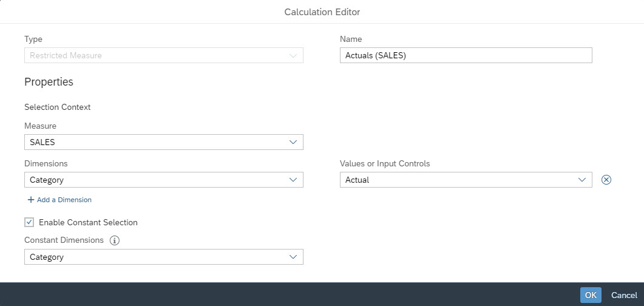Uncheck the Enable Constant Selection checkbox
The image size is (644, 306).
(x=29, y=223)
